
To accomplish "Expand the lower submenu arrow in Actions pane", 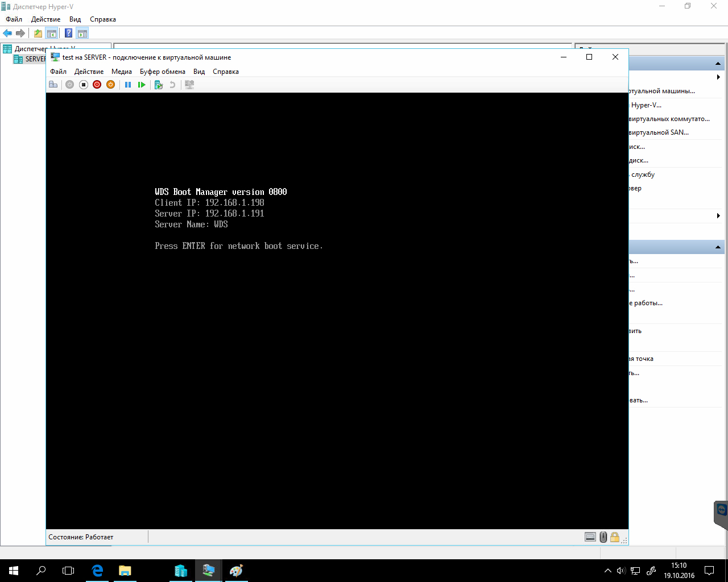I will [x=718, y=216].
